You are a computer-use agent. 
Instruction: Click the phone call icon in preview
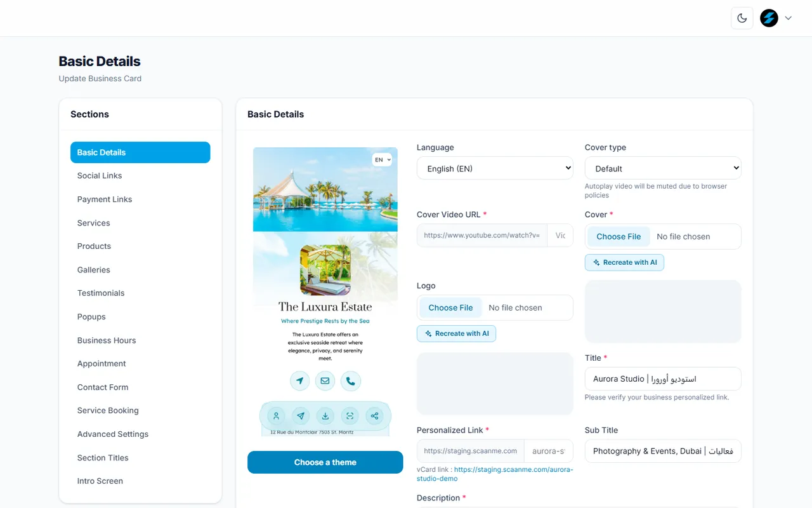coord(351,381)
